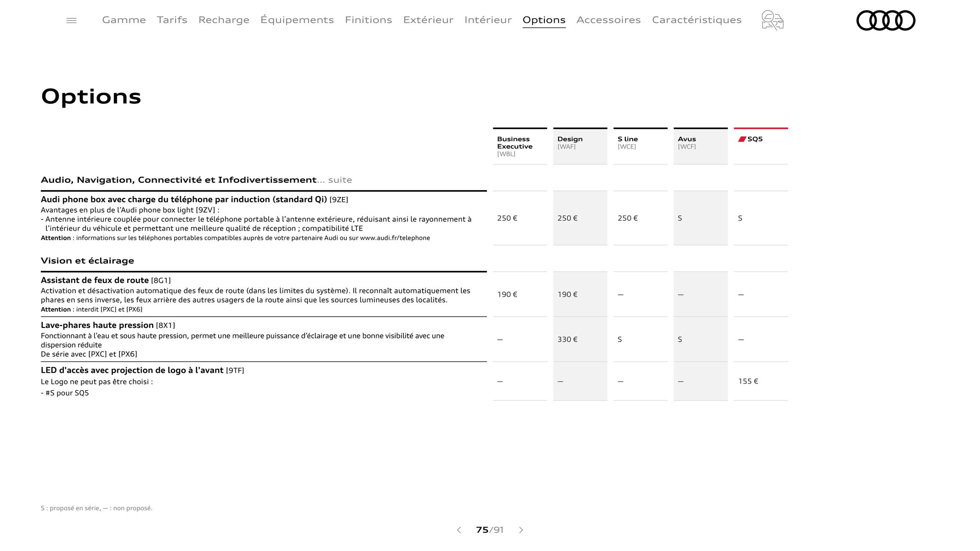Click the Business Executive column header
This screenshot has width=980, height=551.
(520, 146)
